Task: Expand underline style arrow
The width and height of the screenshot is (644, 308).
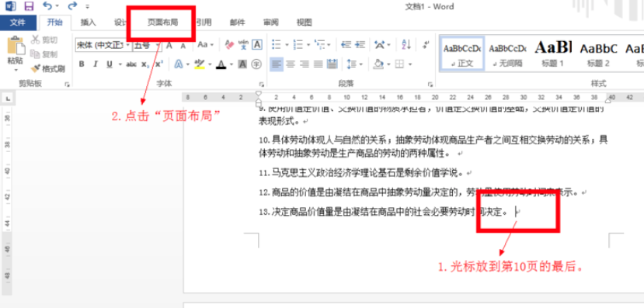Action: (120, 64)
